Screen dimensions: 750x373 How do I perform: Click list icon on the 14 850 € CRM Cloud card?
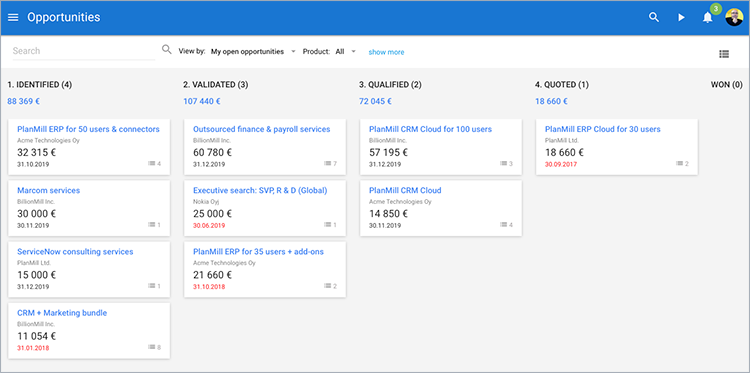pos(504,225)
